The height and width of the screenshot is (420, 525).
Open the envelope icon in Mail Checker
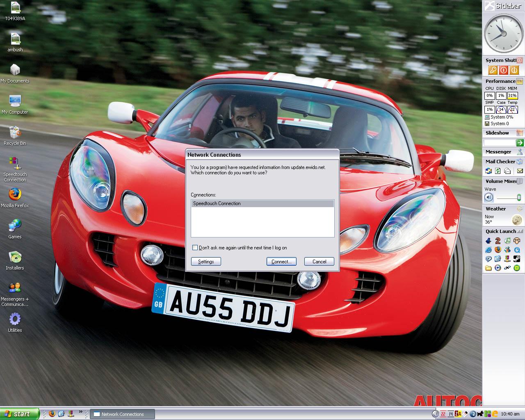click(x=520, y=171)
